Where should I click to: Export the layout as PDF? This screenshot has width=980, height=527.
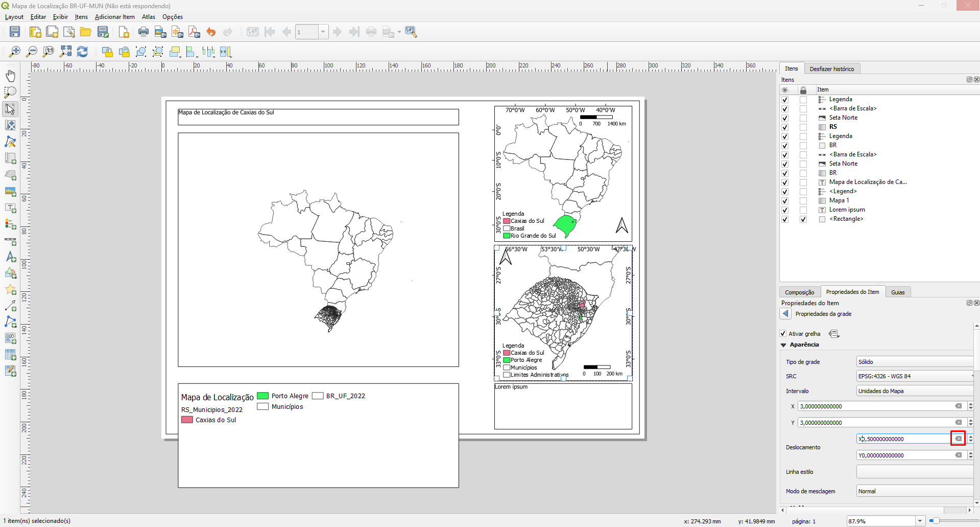(x=194, y=32)
